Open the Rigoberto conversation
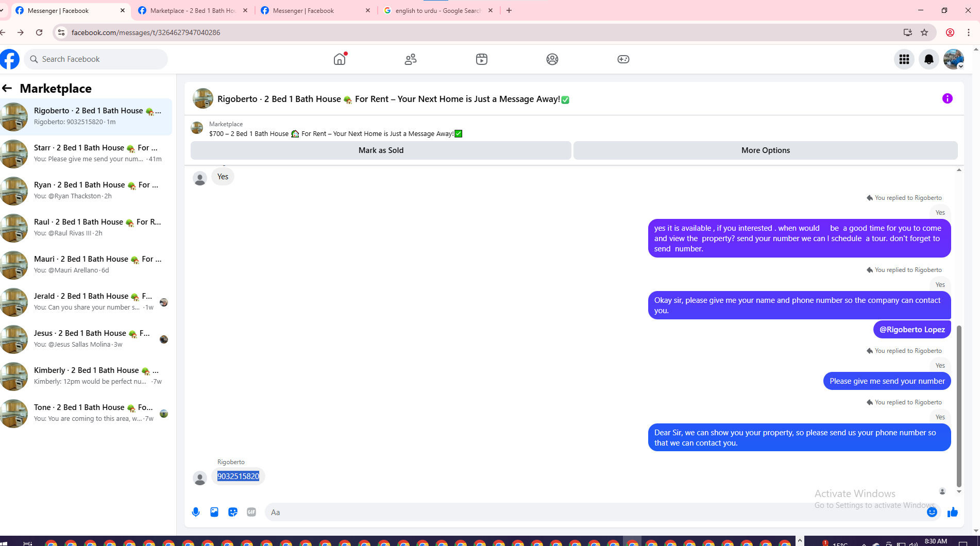 click(86, 116)
